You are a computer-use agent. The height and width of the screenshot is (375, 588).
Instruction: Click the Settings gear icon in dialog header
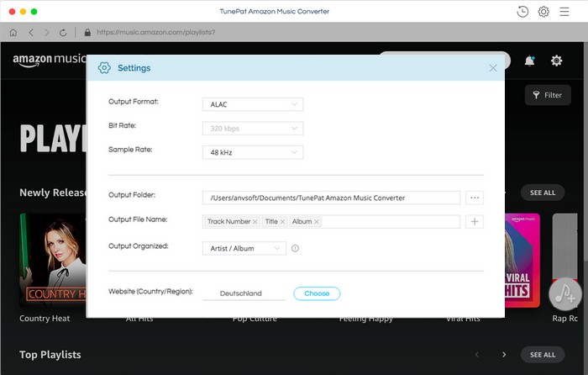(104, 68)
